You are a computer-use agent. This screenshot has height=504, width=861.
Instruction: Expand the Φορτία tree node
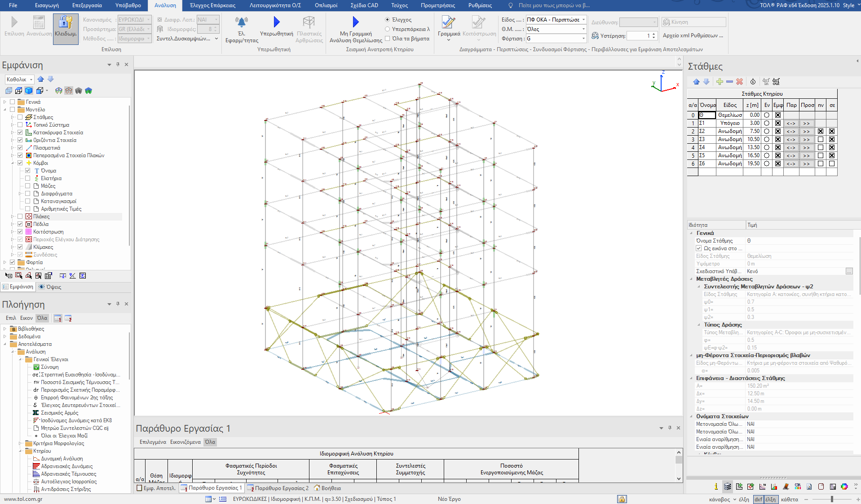(x=5, y=262)
